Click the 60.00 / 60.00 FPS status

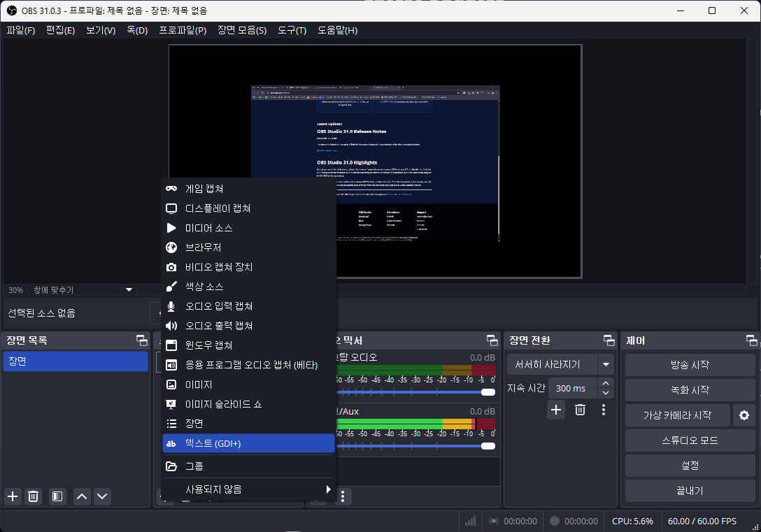[702, 522]
